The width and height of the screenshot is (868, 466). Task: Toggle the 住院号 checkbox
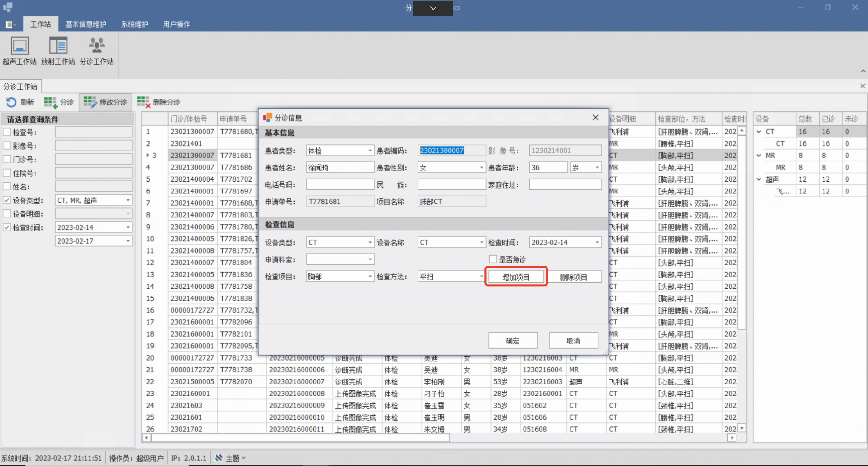point(7,173)
